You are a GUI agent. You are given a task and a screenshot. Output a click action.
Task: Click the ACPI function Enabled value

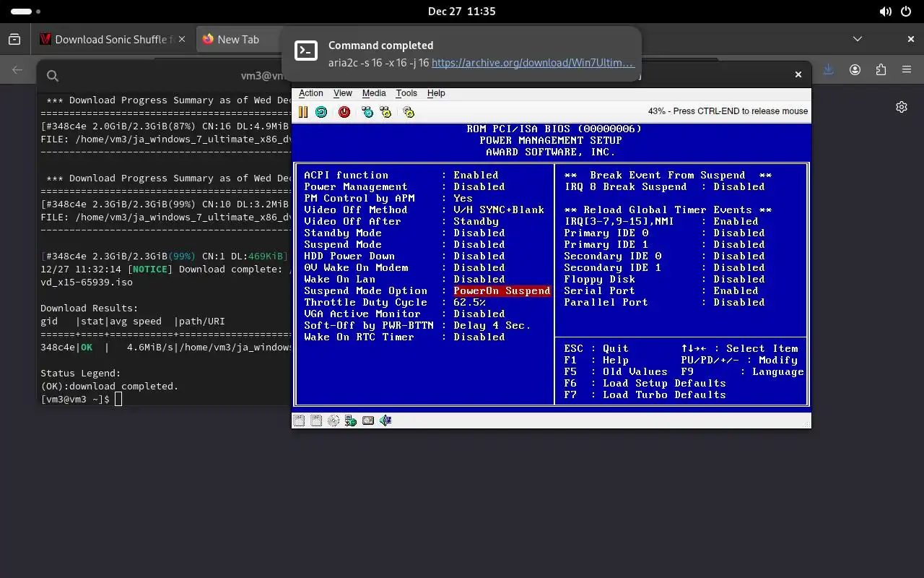coord(476,176)
